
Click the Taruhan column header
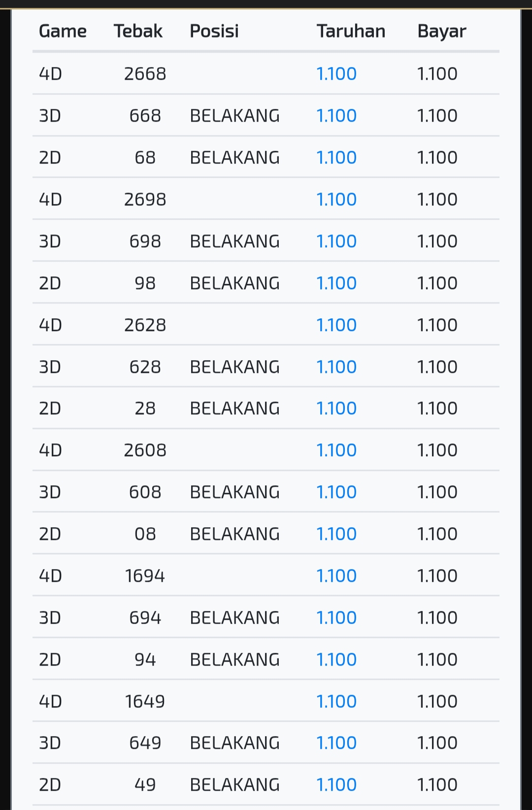351,31
